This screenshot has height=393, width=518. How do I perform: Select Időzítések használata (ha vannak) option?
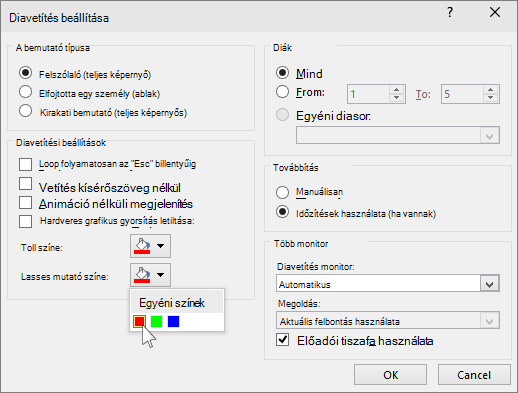pos(282,212)
